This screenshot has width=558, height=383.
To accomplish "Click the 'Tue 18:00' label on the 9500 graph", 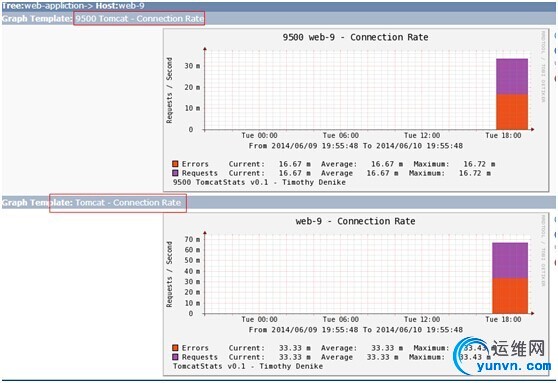I will click(x=503, y=136).
